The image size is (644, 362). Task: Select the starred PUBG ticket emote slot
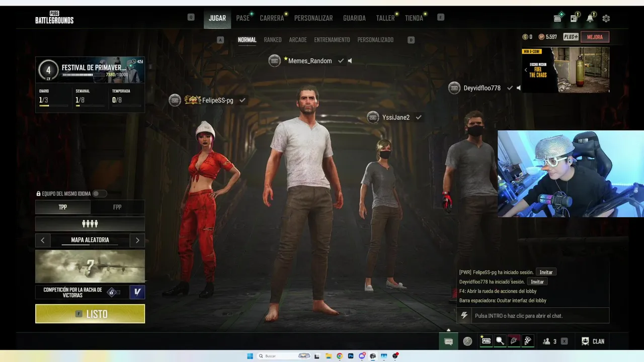486,341
